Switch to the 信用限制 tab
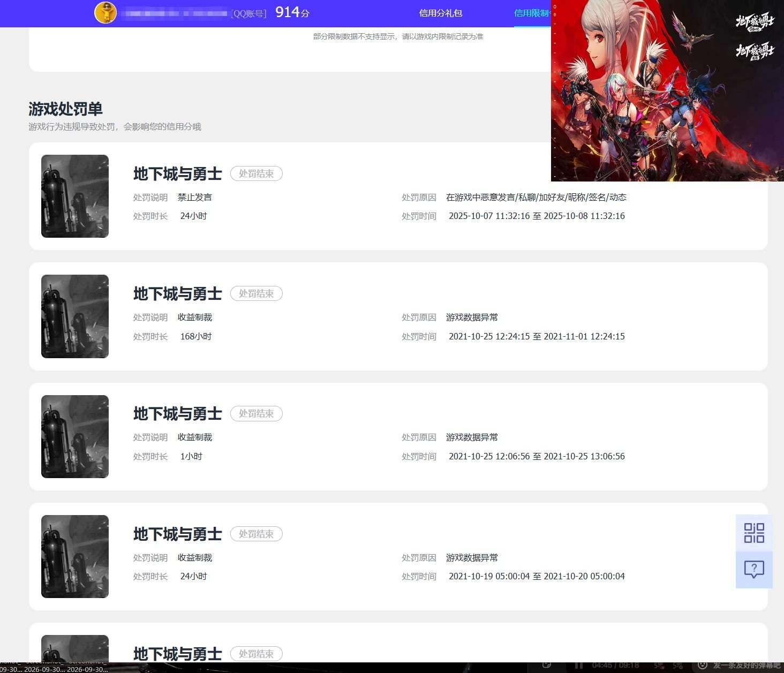 point(532,13)
